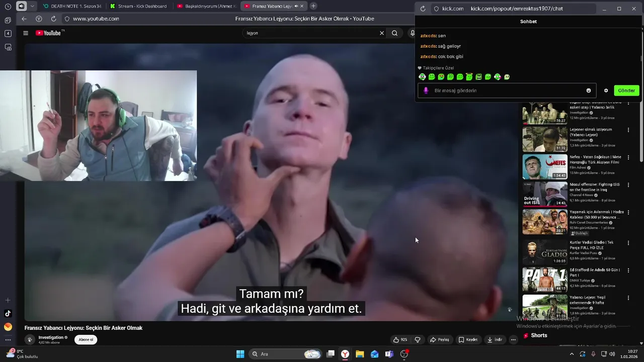Image resolution: width=644 pixels, height=362 pixels.
Task: Open the sidebar tab groups icon
Action: (x=8, y=21)
